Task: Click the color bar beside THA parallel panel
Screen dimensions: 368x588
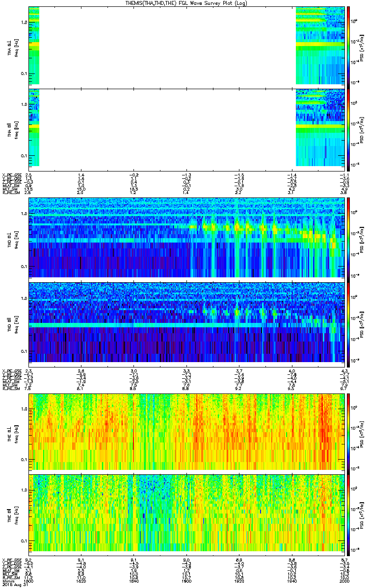Action: pyautogui.click(x=348, y=128)
